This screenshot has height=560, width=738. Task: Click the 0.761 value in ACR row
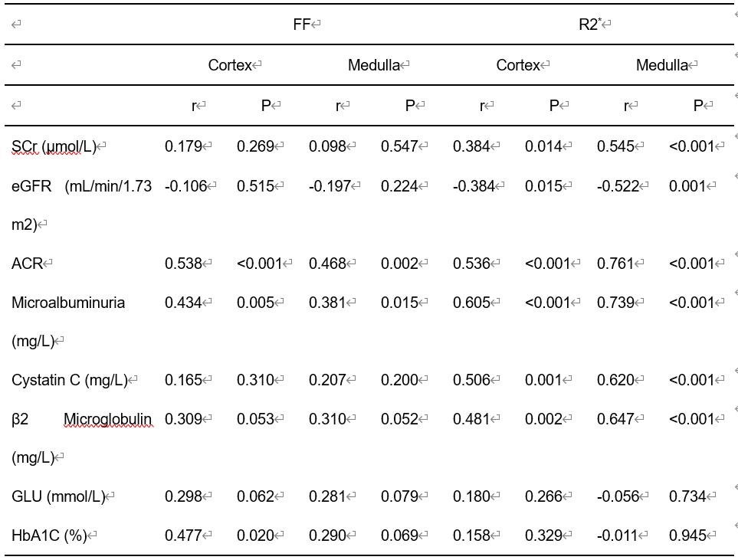615,264
